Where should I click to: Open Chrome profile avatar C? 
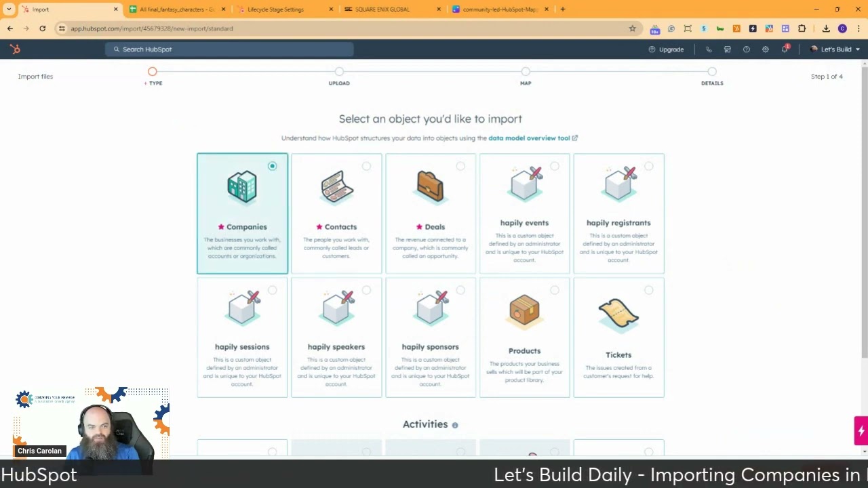(x=842, y=28)
